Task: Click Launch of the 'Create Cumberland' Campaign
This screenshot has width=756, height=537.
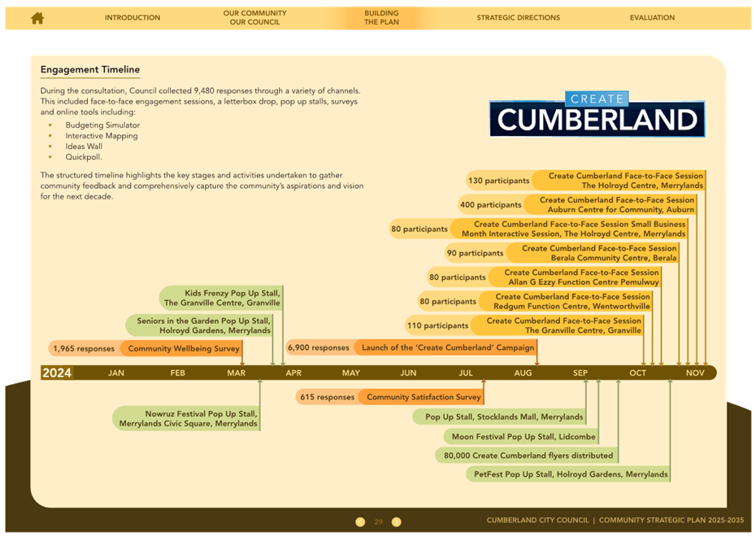Action: click(x=446, y=347)
